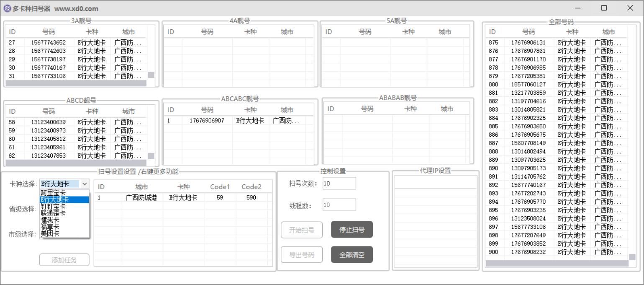This screenshot has height=285, width=644.
Task: Click the vertical scroll thumb in the ABCD靓号 list
Action: [151, 156]
